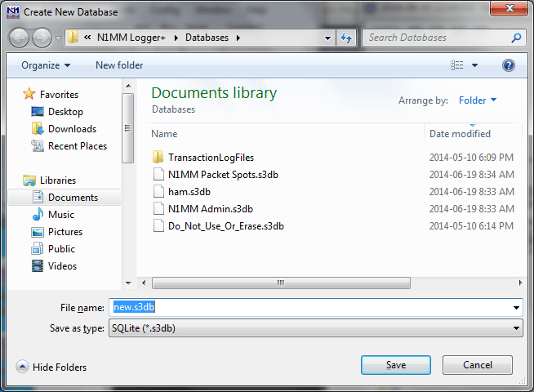This screenshot has width=534, height=392.
Task: Select the Public folder
Action: click(x=61, y=249)
